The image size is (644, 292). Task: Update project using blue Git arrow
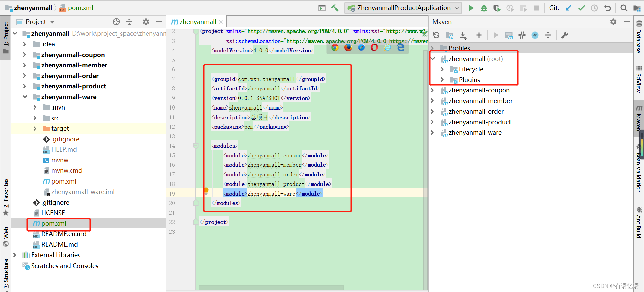click(x=568, y=8)
